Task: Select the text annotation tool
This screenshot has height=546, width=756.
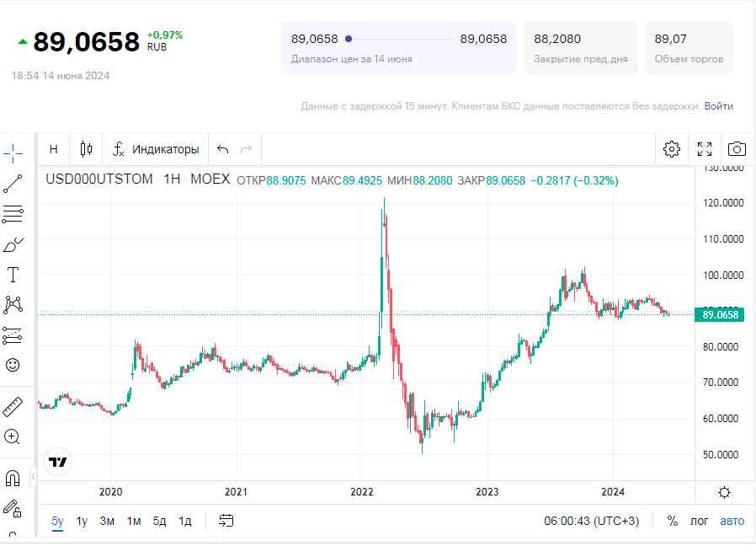Action: coord(13,275)
